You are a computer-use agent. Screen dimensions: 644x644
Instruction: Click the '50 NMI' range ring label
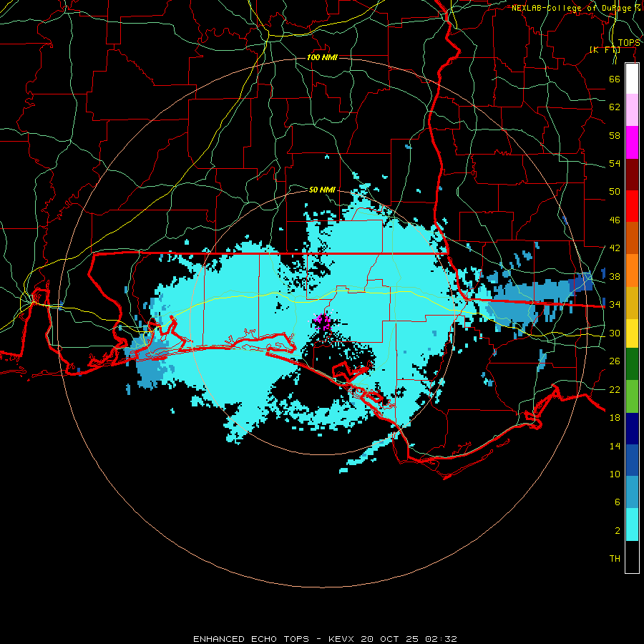point(322,190)
